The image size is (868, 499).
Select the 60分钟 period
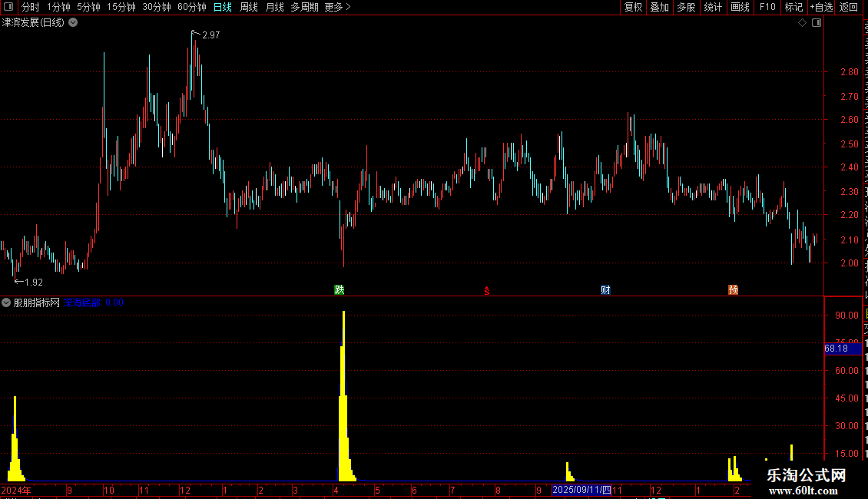pos(192,7)
